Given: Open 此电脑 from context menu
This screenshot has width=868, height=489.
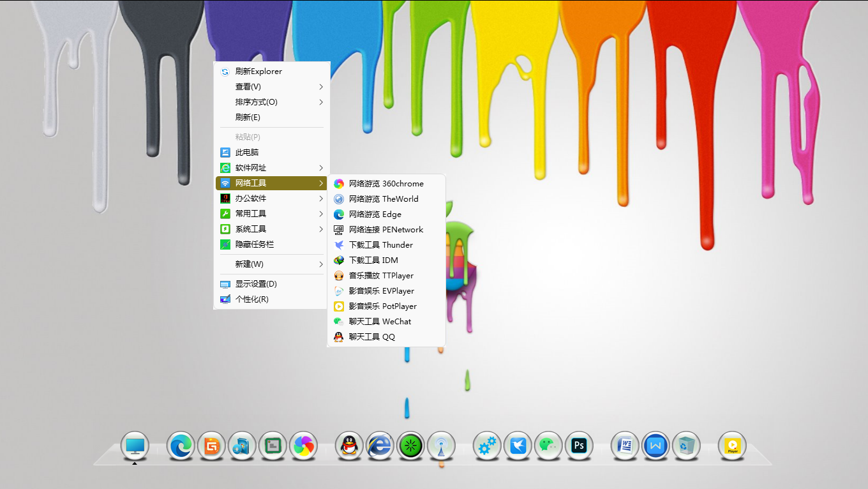Looking at the screenshot, I should (271, 153).
